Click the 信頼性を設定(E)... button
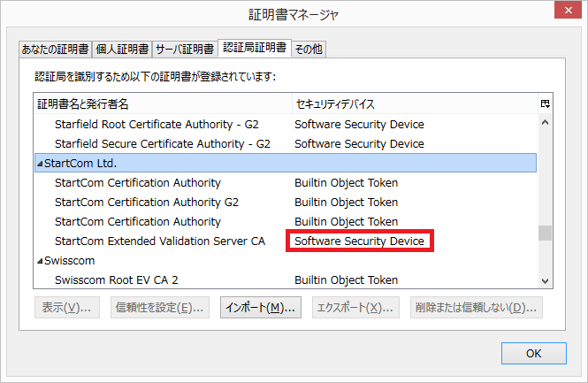Image resolution: width=588 pixels, height=383 pixels. (x=160, y=308)
